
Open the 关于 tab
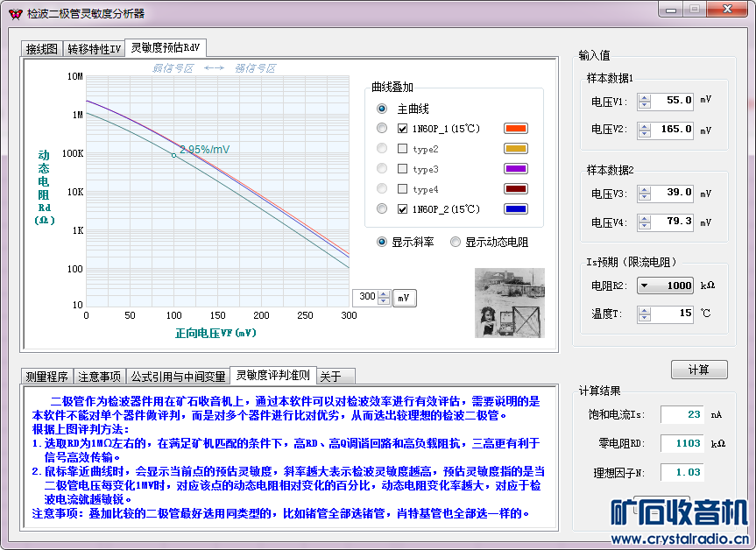336,376
